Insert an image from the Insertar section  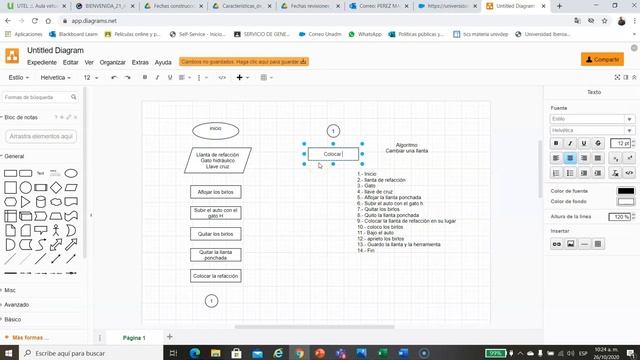(x=571, y=244)
